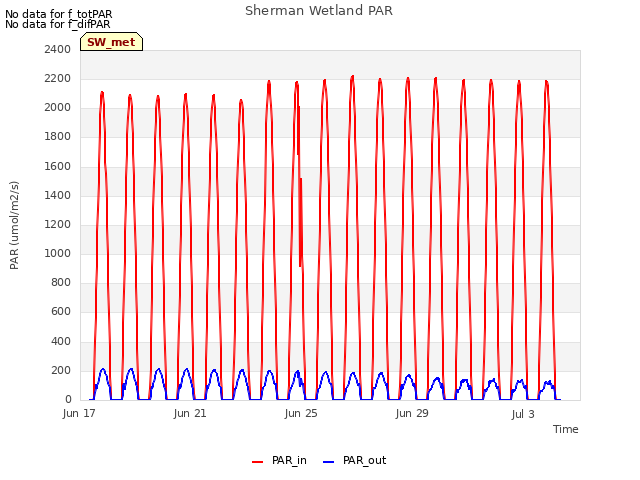The image size is (640, 480).
Task: Click the 2200 y-axis tick label
Action: tap(58, 78)
